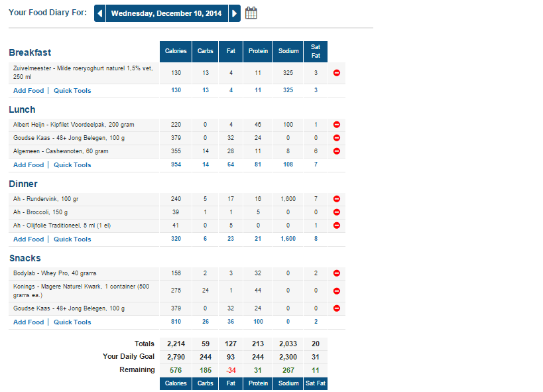Click the Wednesday, December 10, 2014 date label
The width and height of the screenshot is (543, 392).
(166, 13)
